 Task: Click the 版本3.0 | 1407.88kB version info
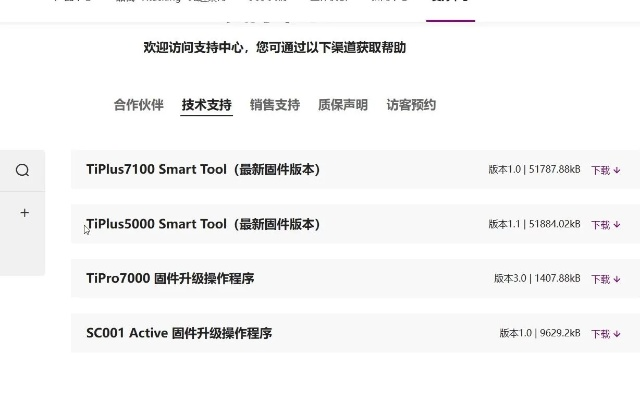coord(537,278)
